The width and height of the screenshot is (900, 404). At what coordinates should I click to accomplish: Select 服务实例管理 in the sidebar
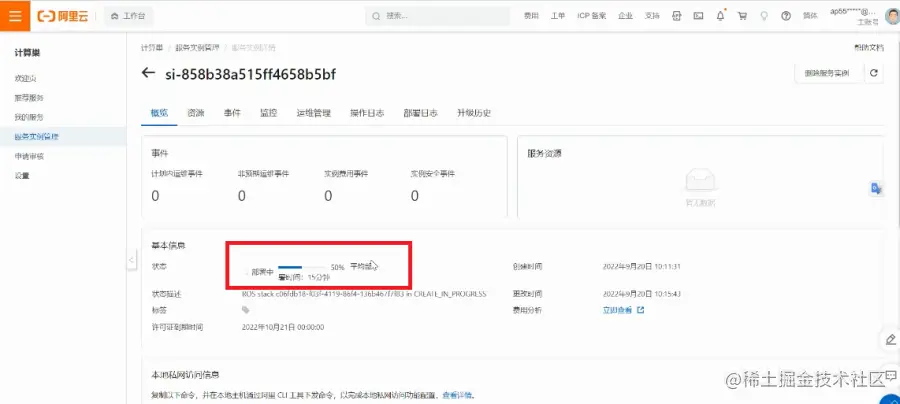point(37,137)
